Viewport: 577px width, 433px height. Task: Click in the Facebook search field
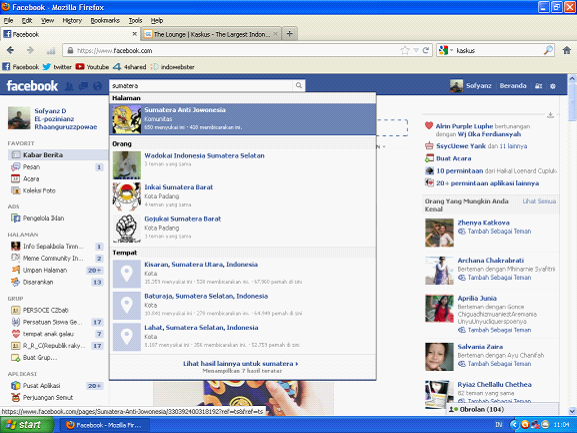point(201,85)
